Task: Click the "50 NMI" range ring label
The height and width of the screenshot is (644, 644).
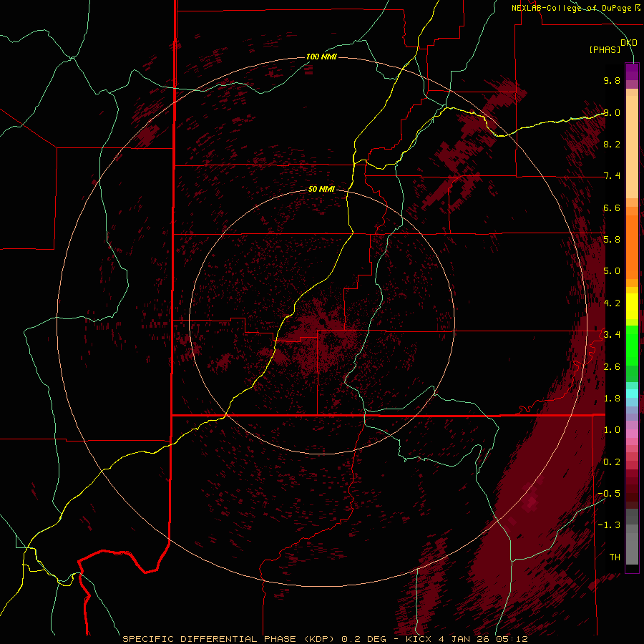Action: [x=321, y=189]
